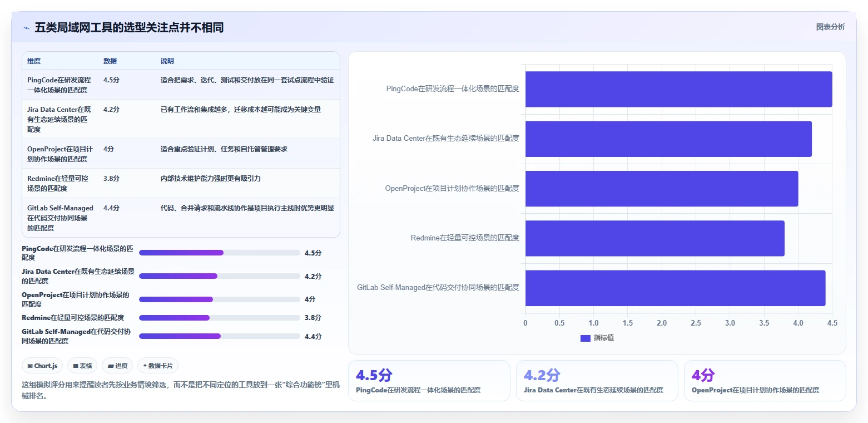The width and height of the screenshot is (868, 423).
Task: Click the PingCode 4.5分 progress bar
Action: point(220,253)
